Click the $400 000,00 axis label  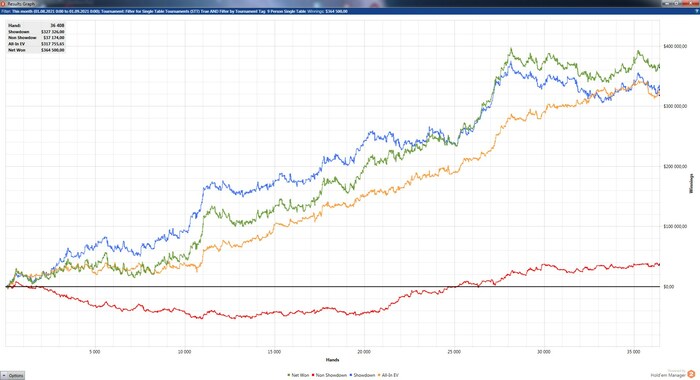click(675, 46)
